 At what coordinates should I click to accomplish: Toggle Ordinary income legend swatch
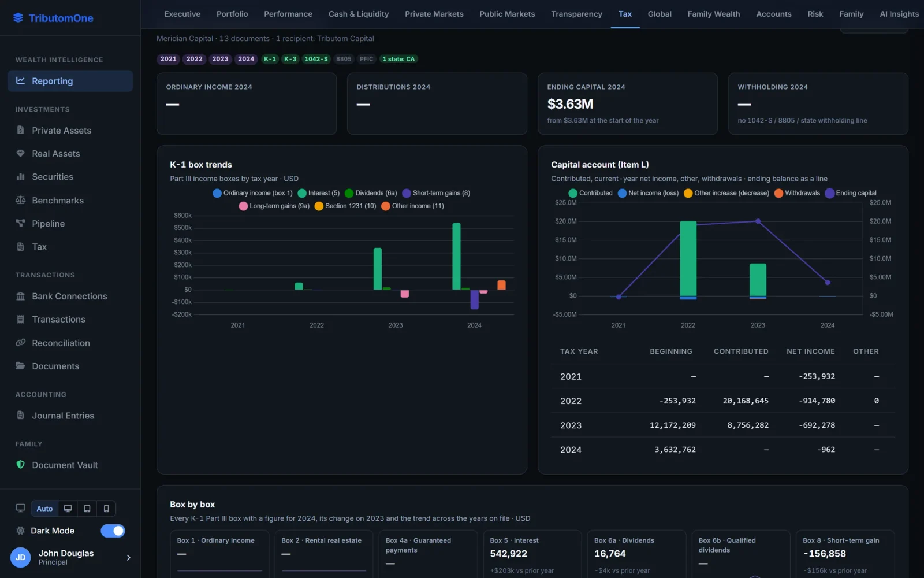click(217, 193)
